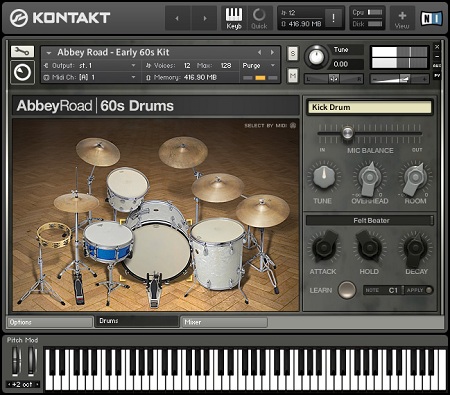Toggle the Keyb on-screen keyboard button
Screen dimensions: 450x395
click(x=234, y=18)
